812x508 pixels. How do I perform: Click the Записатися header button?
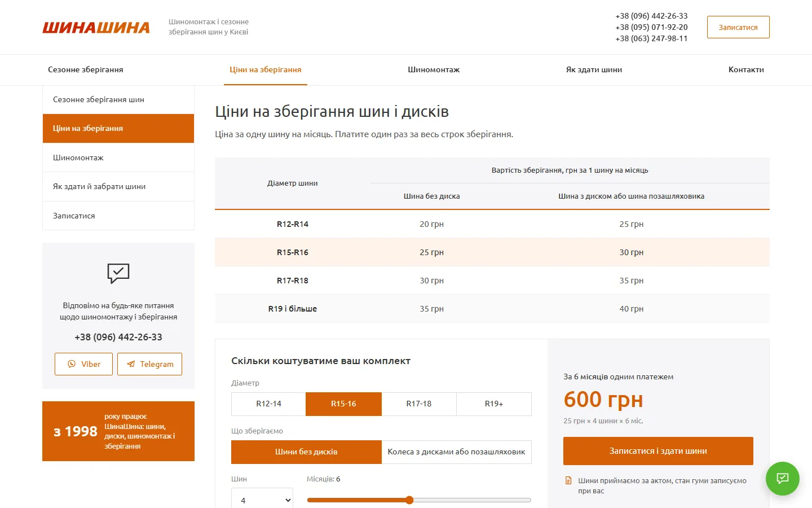pyautogui.click(x=738, y=27)
